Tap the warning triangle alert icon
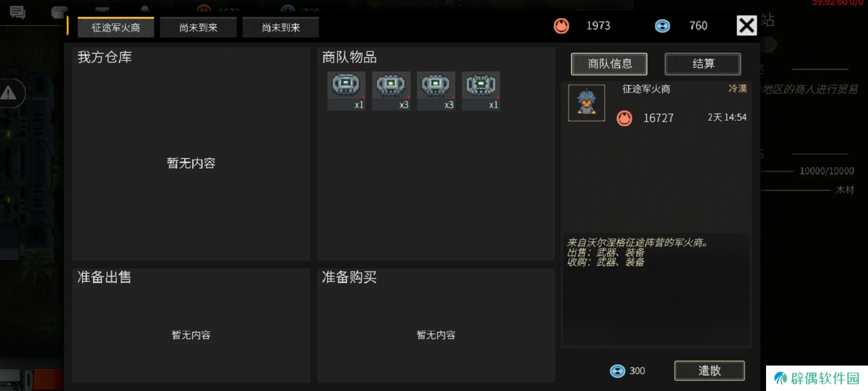Image resolution: width=868 pixels, height=391 pixels. 9,93
